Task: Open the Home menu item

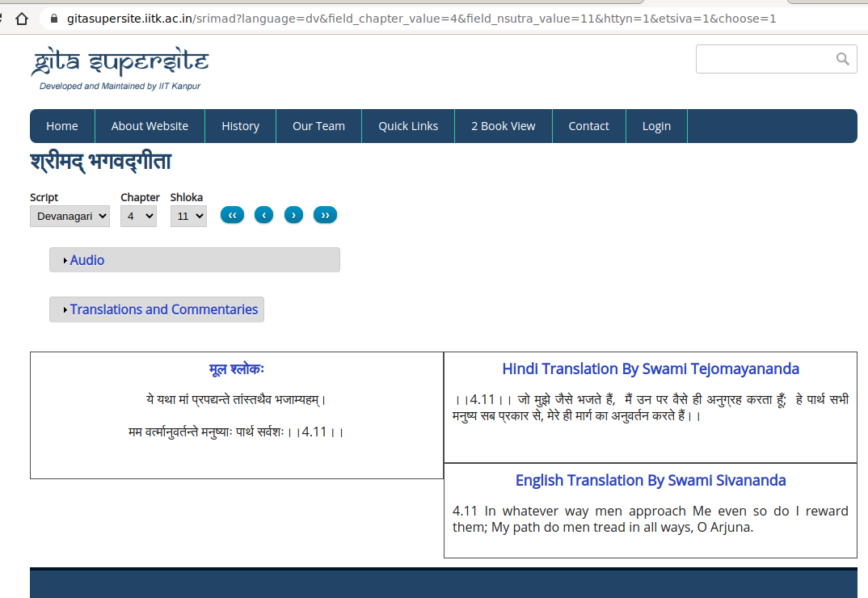Action: 62,126
